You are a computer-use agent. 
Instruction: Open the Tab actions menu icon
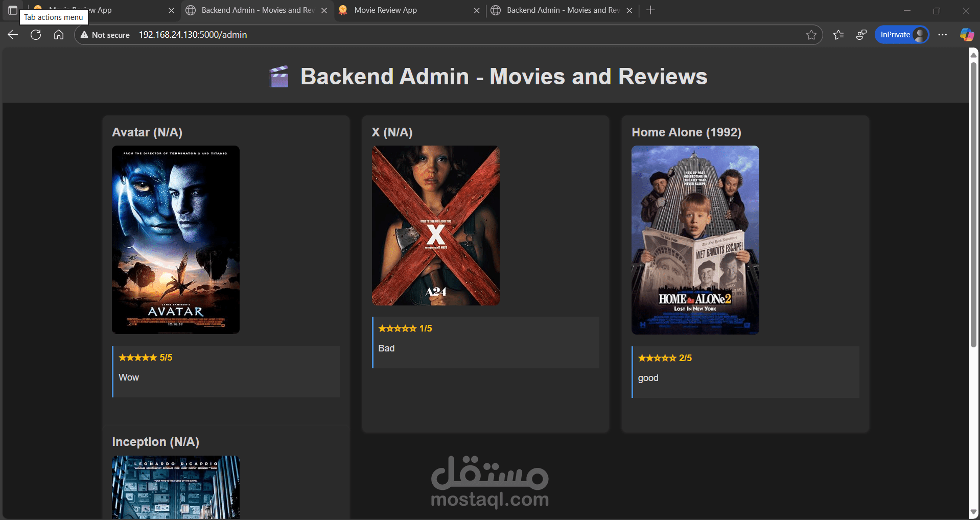[x=13, y=10]
